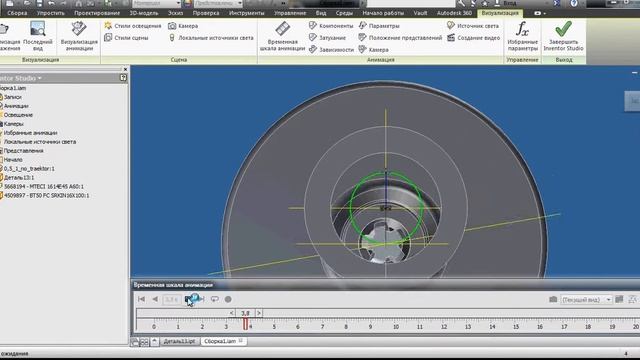Select Камера in Анимация panel
This screenshot has width=640, height=360.
(x=373, y=49)
